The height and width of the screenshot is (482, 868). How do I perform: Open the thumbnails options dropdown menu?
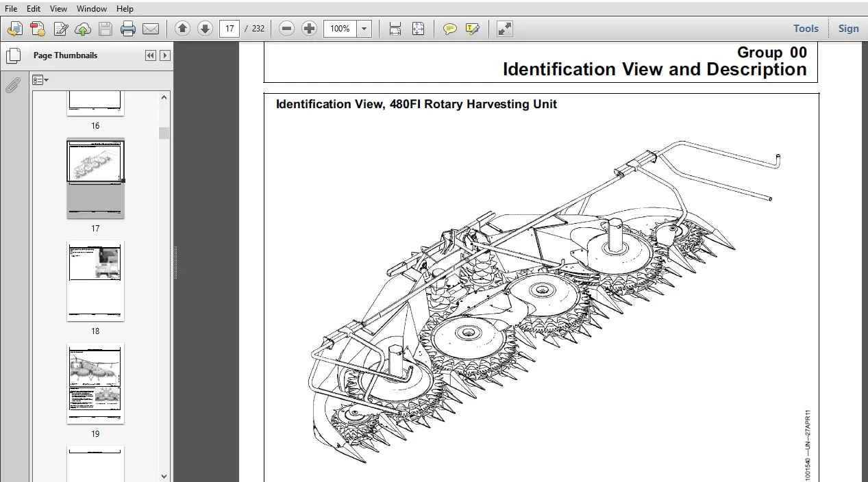tap(40, 80)
